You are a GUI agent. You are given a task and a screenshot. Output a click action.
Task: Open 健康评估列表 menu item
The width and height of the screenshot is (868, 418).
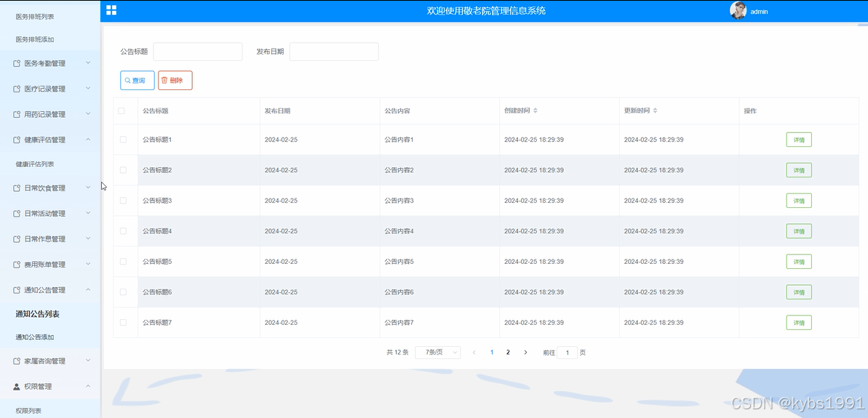point(35,164)
